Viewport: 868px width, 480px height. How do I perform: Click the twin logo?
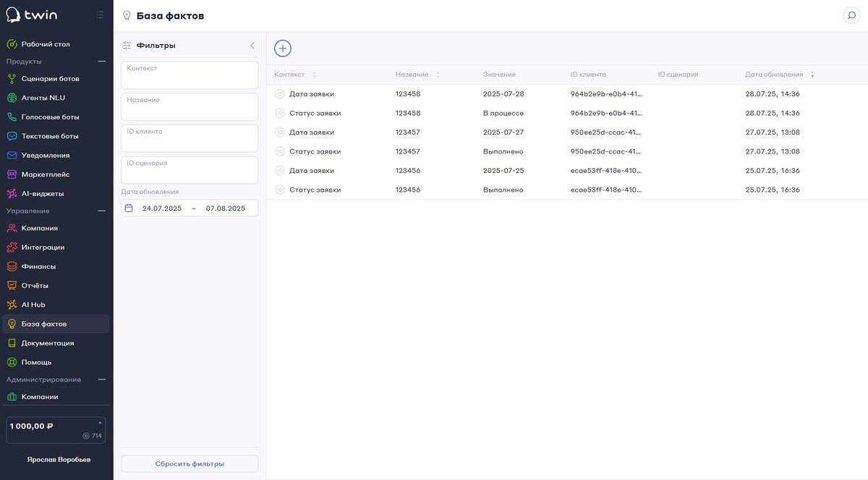[32, 15]
